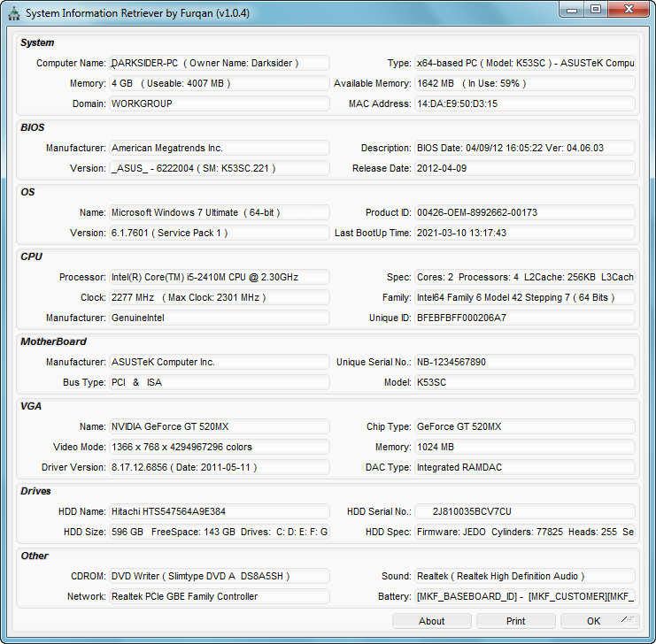Select the Battery MKF_BASEBOARD_ID field

click(x=525, y=596)
